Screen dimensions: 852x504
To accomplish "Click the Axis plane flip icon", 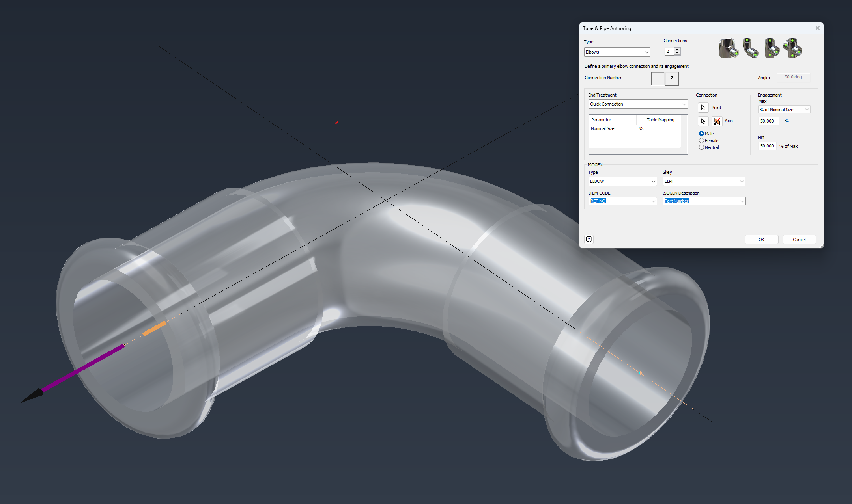I will point(717,121).
